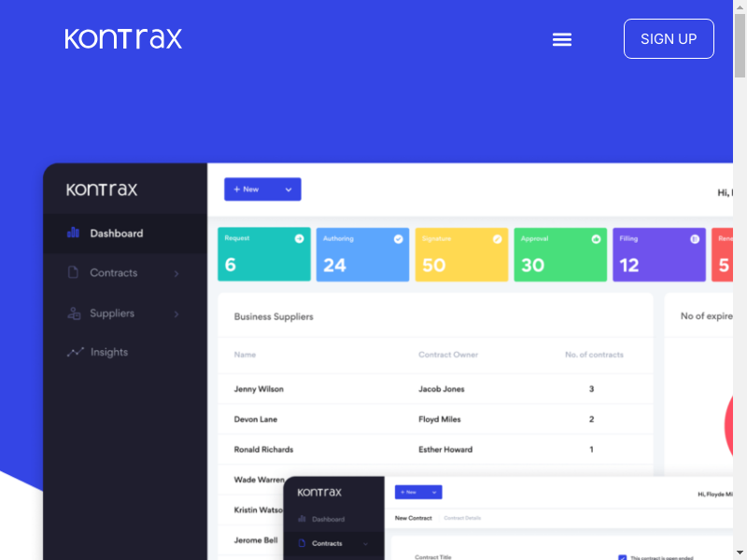
Task: Click the Suppliers icon in sidebar
Action: coord(73,314)
